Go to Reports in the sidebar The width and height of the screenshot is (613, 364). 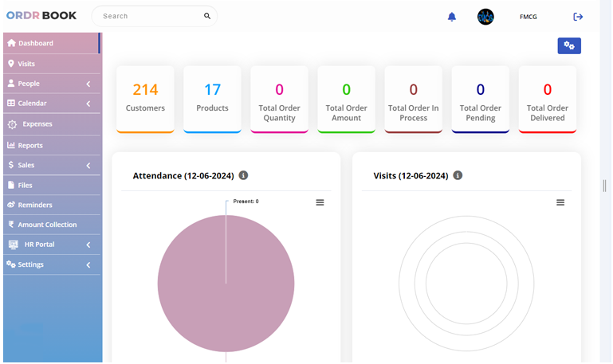[30, 146]
